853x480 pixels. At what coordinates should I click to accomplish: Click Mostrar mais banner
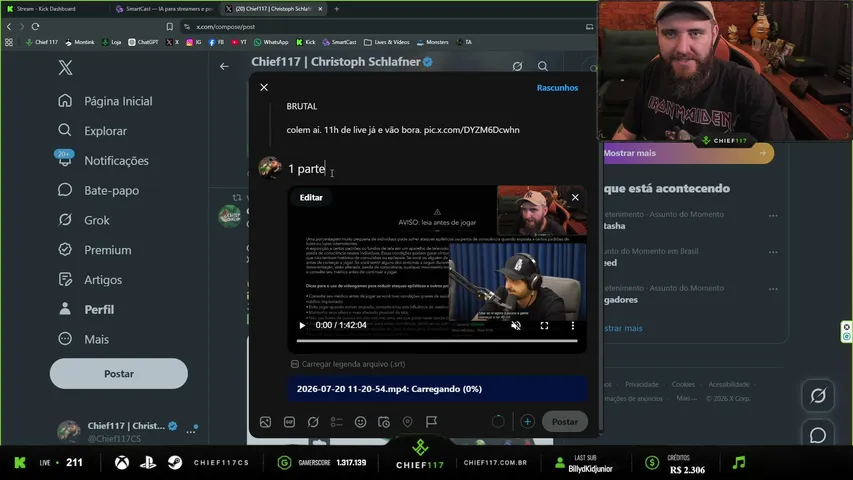[688, 153]
